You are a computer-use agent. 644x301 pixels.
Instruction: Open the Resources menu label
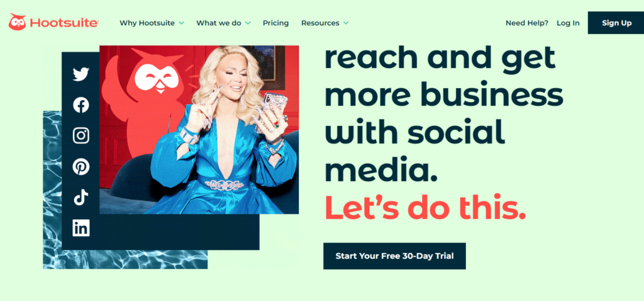(x=320, y=23)
